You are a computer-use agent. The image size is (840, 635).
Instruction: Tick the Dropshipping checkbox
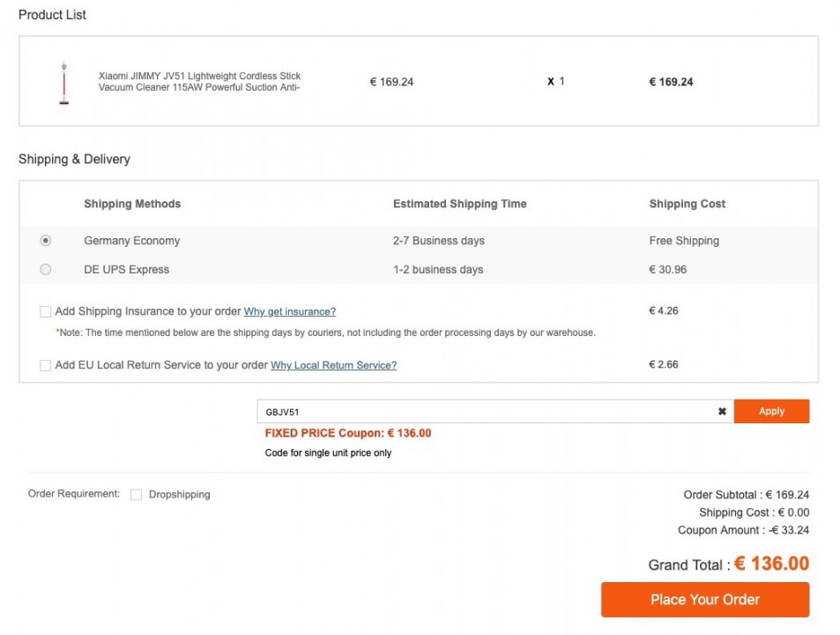coord(136,495)
